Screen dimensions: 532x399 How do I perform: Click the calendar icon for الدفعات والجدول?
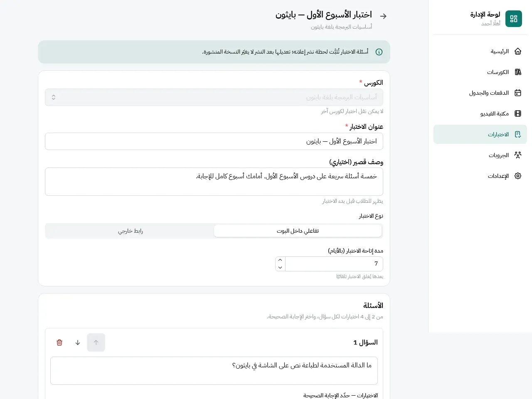[x=518, y=93]
